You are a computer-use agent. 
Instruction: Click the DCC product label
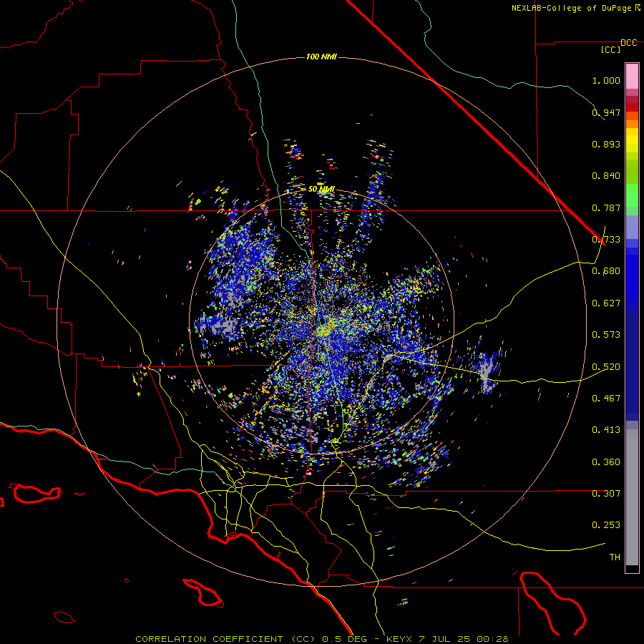tap(628, 43)
